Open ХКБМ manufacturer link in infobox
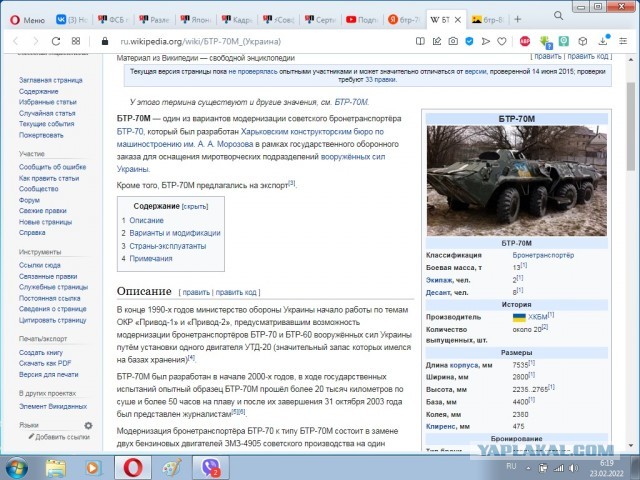 (x=538, y=317)
